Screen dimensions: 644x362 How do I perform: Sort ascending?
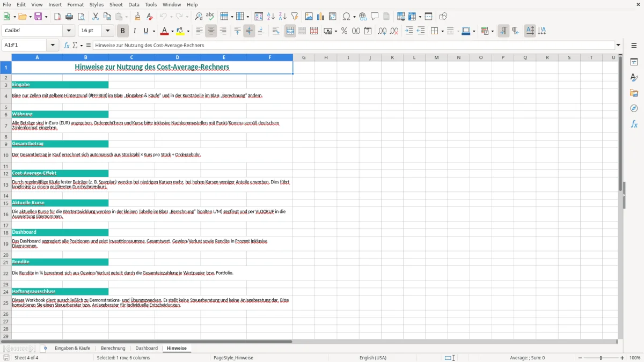[271, 17]
